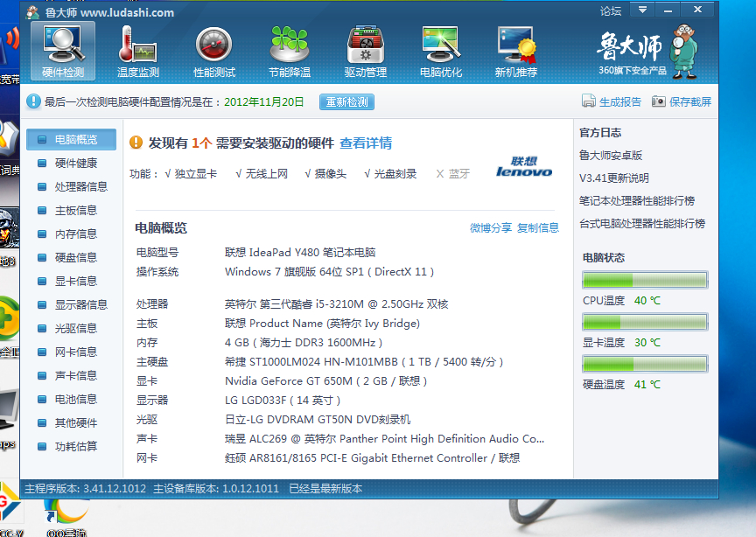Open the 论坛 forum link
The width and height of the screenshot is (756, 537).
click(x=611, y=11)
